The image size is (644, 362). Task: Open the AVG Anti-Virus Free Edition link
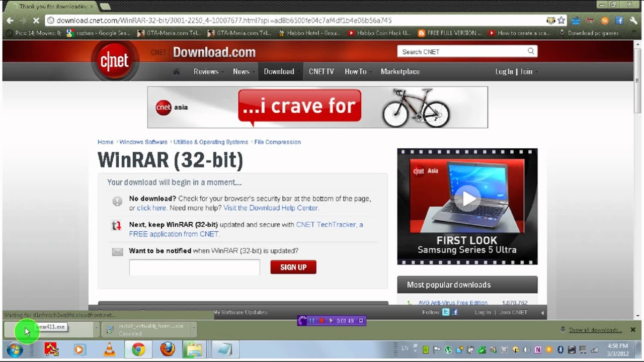coord(453,303)
